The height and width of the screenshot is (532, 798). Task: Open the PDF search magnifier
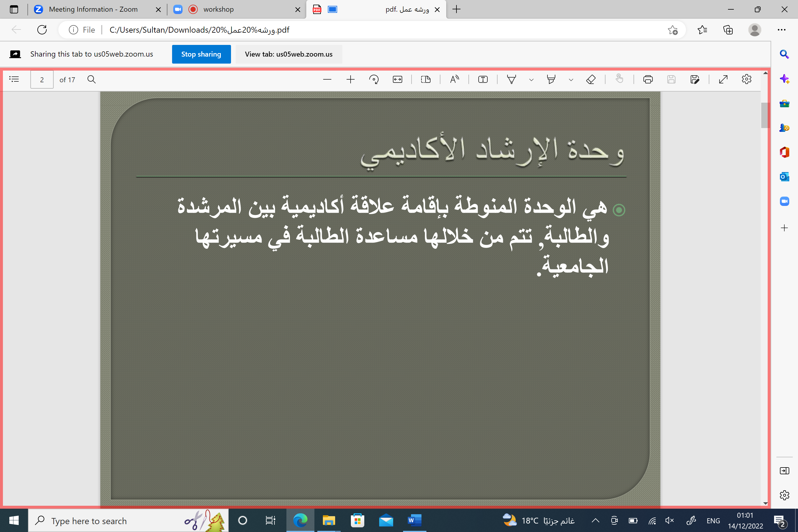(91, 79)
